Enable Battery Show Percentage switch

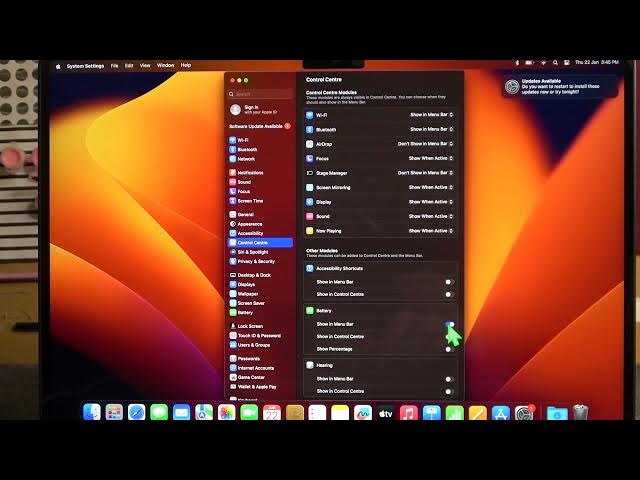point(449,349)
